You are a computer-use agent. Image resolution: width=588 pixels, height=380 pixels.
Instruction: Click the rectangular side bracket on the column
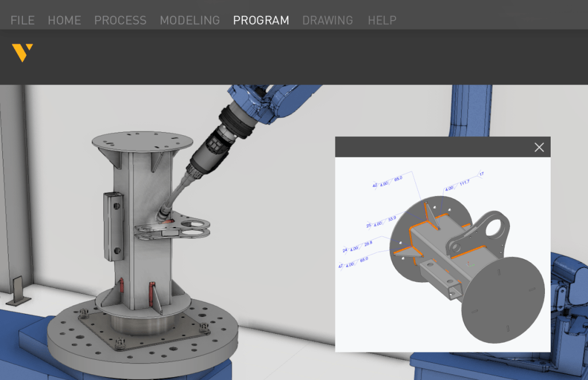tap(114, 225)
